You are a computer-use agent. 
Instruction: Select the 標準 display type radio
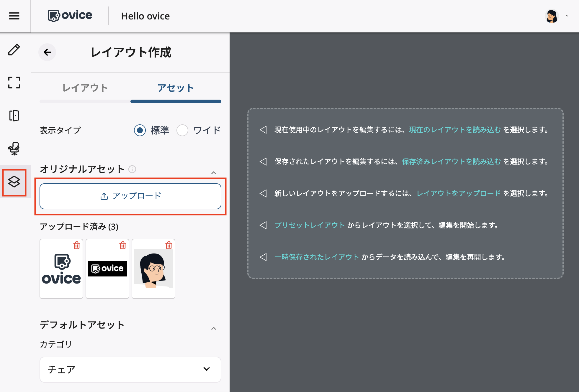(140, 130)
